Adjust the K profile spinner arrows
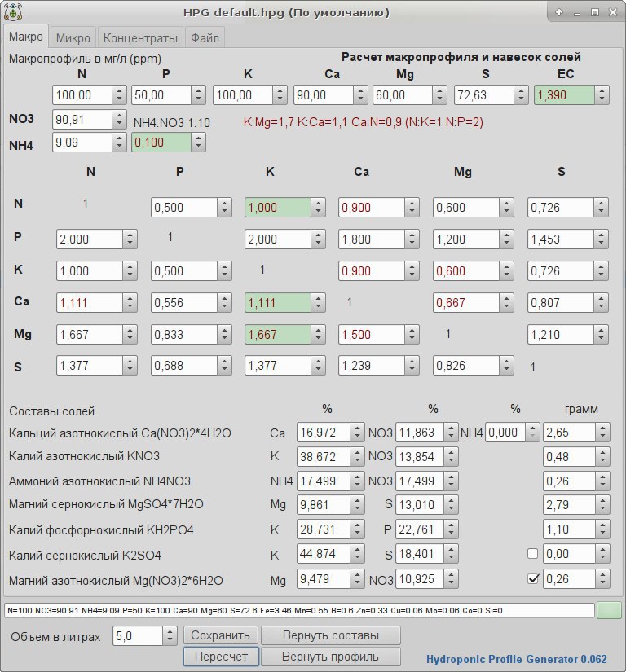626x672 pixels. [x=280, y=94]
